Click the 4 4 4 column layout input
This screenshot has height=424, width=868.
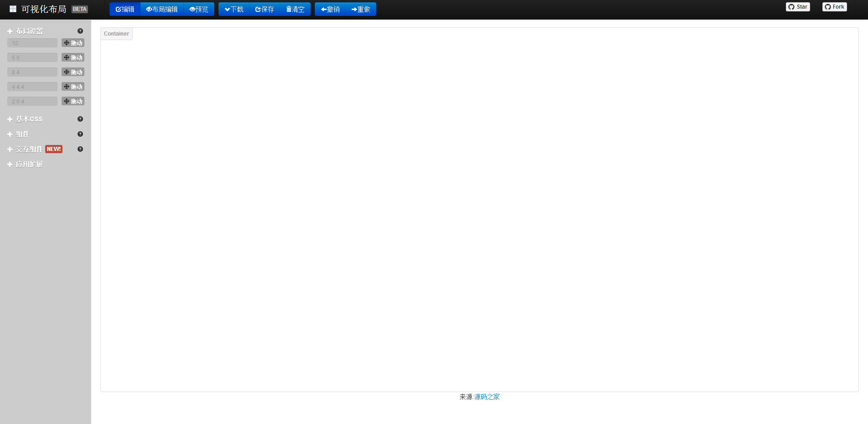click(32, 87)
